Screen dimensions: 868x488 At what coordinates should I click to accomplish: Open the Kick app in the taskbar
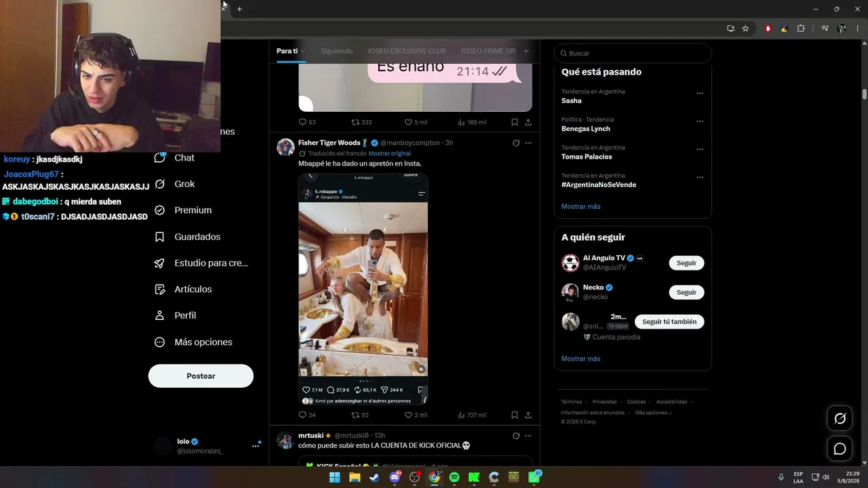474,477
